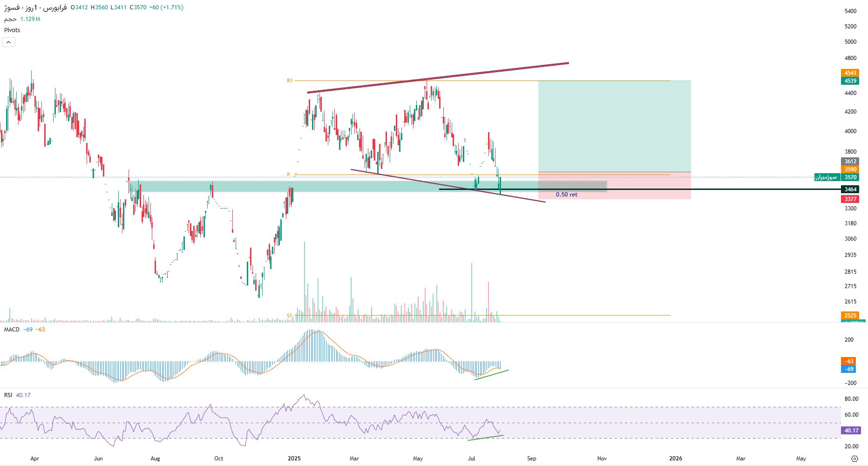Click the 4541 orange price label
The height and width of the screenshot is (466, 868).
click(850, 73)
